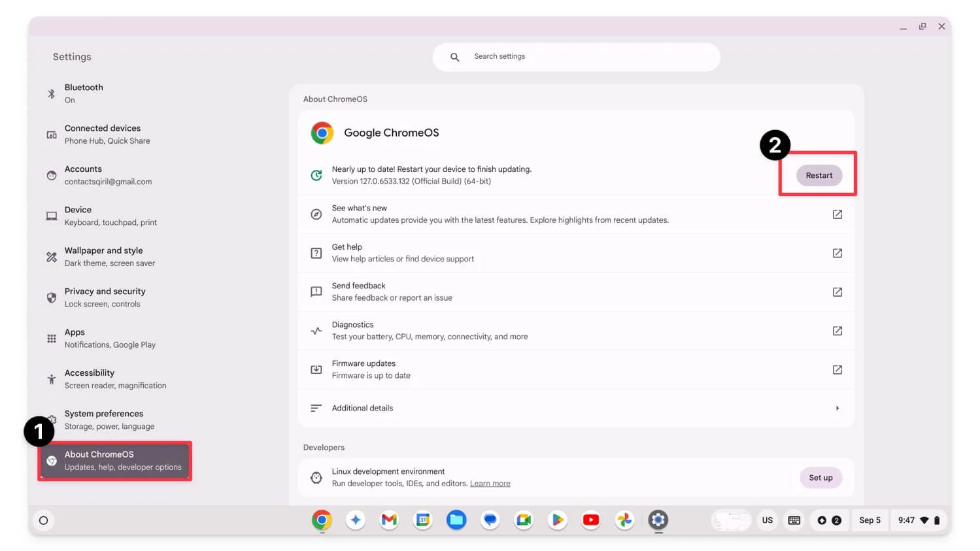Open Gmail from the shelf
This screenshot has width=980, height=551.
click(x=389, y=520)
